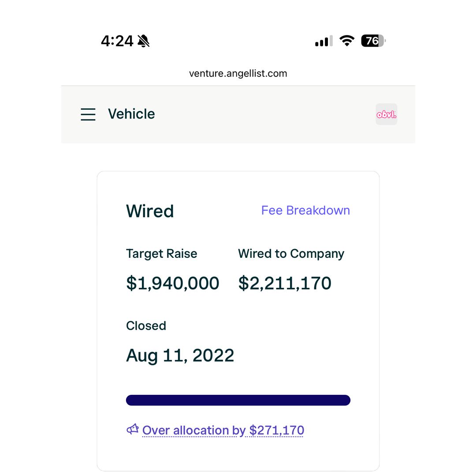Click the dark blue progress bar

click(238, 400)
